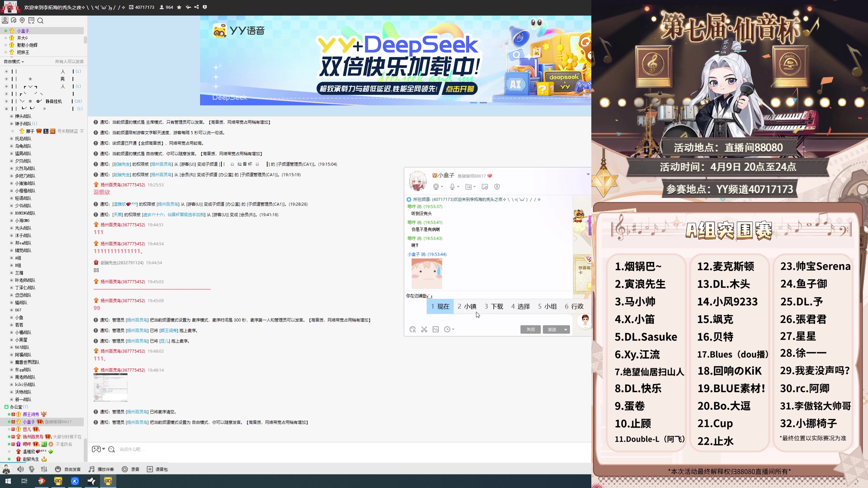
Task: Report the channel via the shield icon
Action: click(205, 7)
